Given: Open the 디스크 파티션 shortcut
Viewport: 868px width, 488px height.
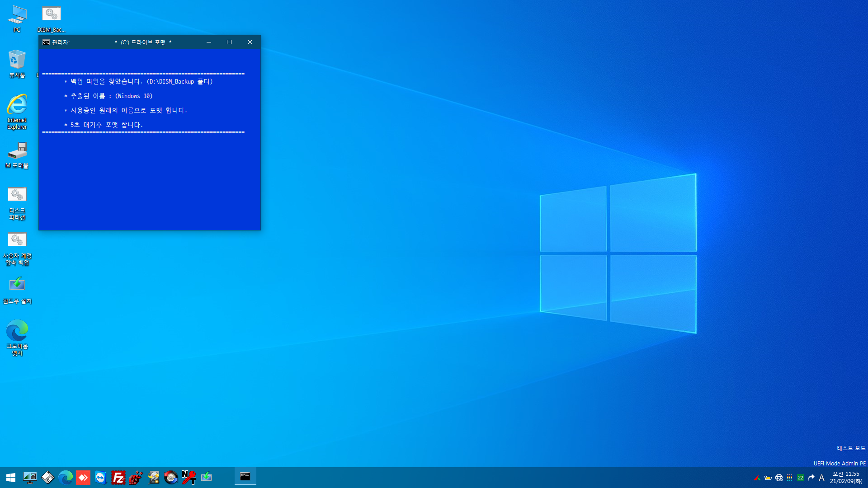Looking at the screenshot, I should coord(17,203).
